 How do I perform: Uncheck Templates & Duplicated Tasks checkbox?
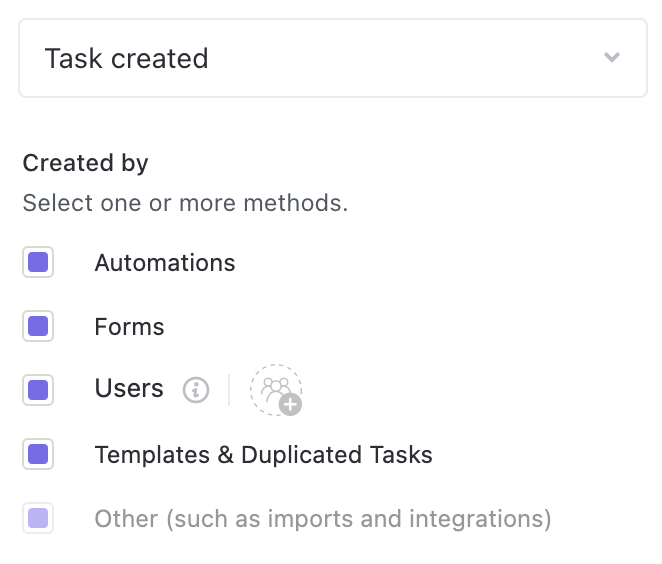pos(38,455)
